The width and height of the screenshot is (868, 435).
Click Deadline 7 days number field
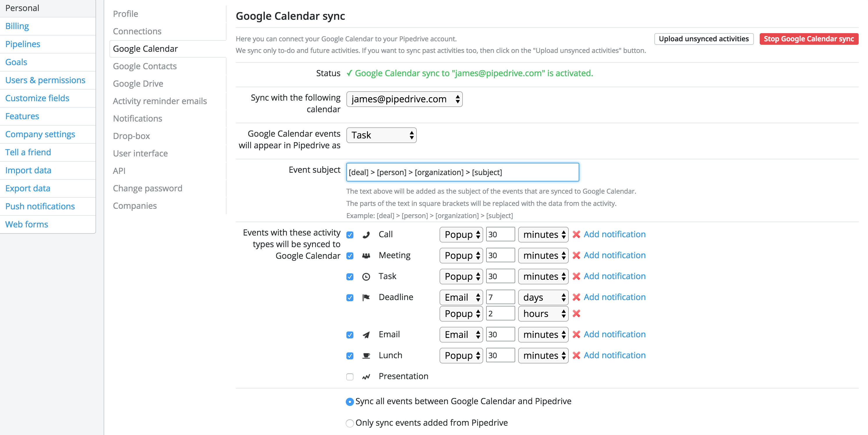pos(500,297)
